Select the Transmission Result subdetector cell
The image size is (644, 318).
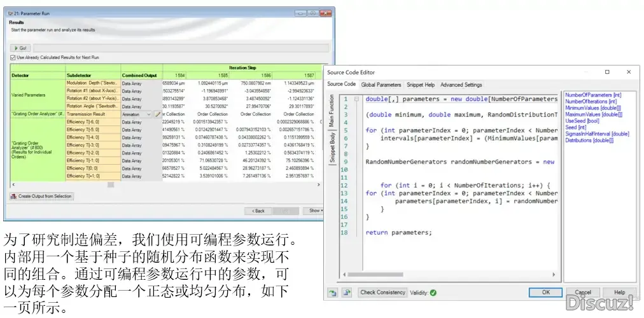click(x=93, y=114)
